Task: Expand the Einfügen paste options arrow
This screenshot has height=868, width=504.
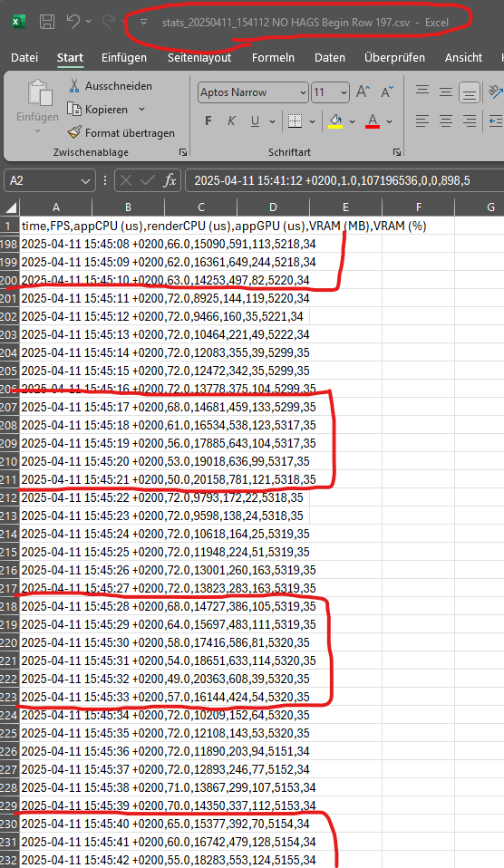Action: 38,131
